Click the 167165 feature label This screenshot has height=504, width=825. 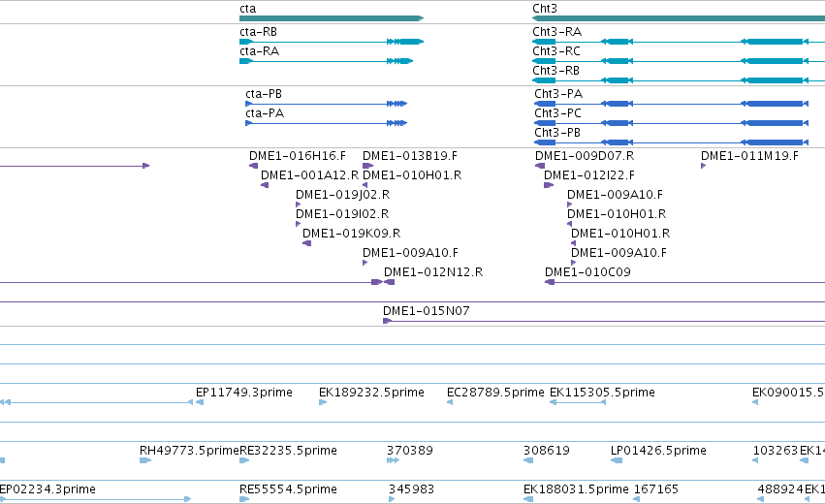click(656, 489)
